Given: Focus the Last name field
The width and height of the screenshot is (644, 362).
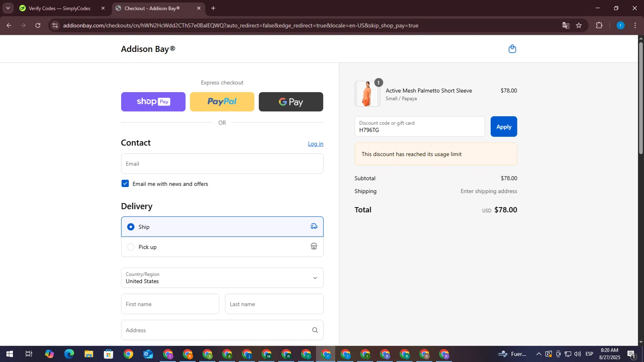Looking at the screenshot, I should click(274, 304).
